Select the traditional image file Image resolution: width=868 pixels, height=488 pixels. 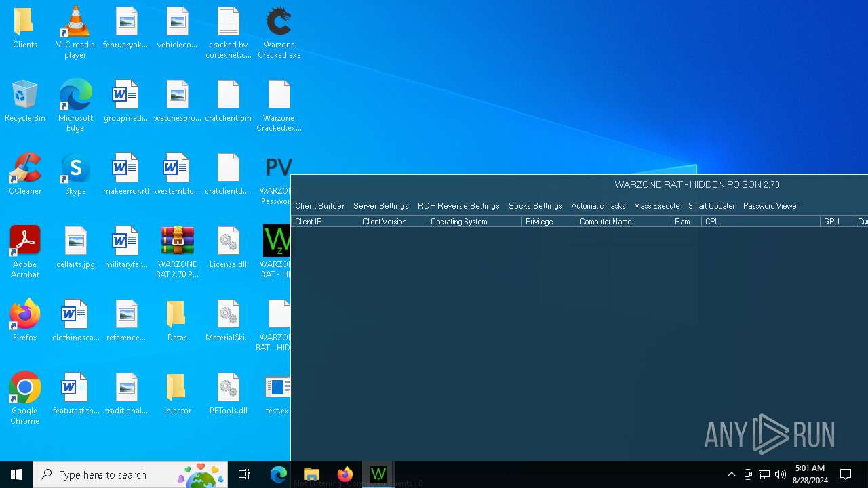pyautogui.click(x=126, y=394)
